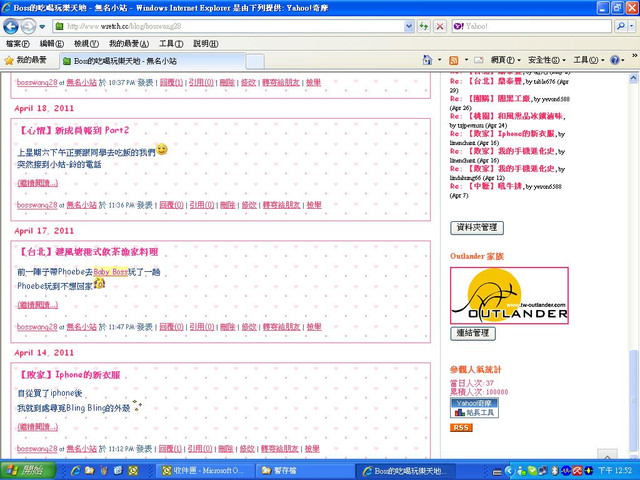Open the 工具(O) command bar dropdown
640x480 pixels.
point(589,60)
